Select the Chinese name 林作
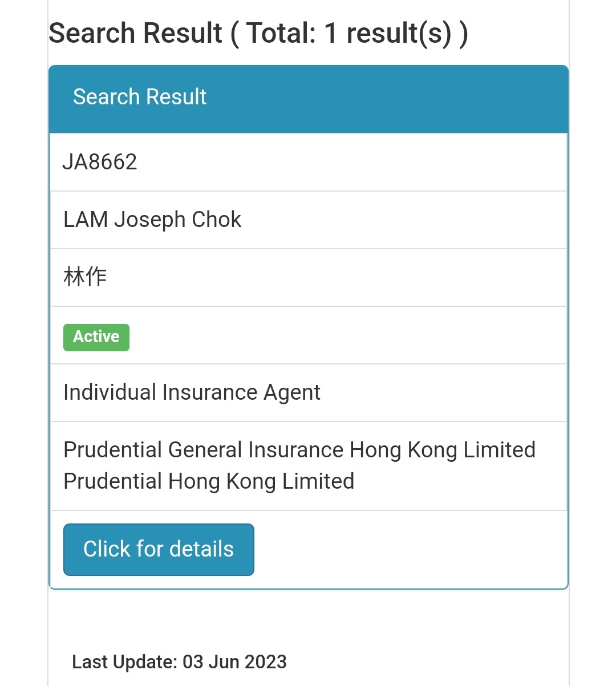The image size is (616, 686). pyautogui.click(x=85, y=277)
